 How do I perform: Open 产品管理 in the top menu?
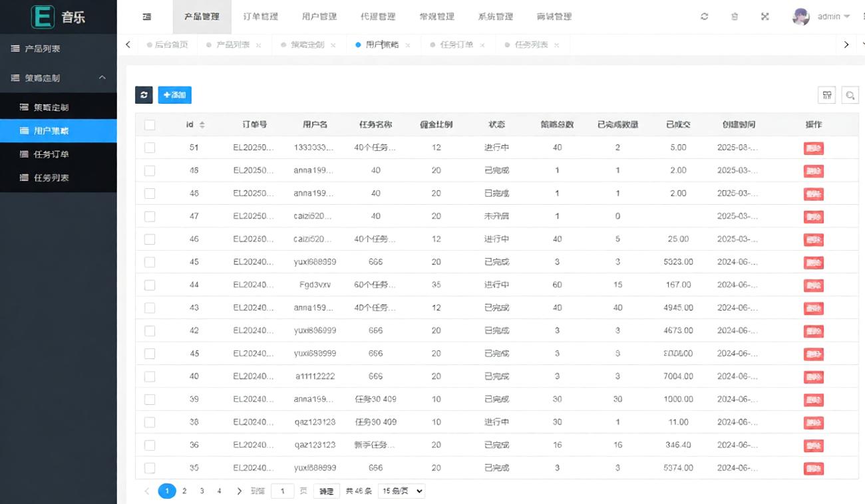(202, 17)
